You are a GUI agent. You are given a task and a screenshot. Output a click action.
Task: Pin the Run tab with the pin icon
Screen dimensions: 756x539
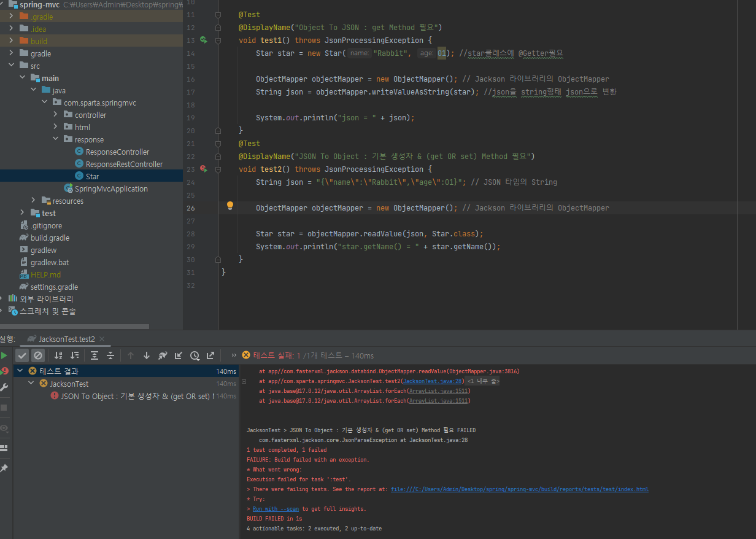[x=4, y=468]
